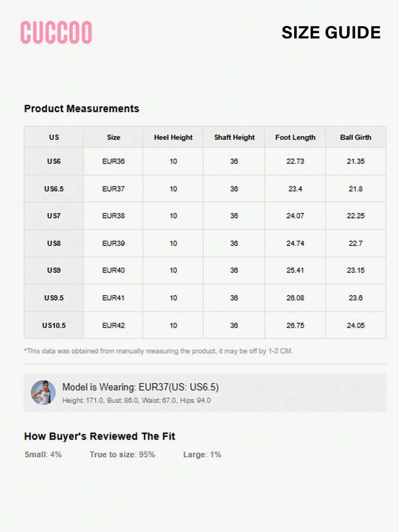Click the Heel Height column header

click(173, 137)
